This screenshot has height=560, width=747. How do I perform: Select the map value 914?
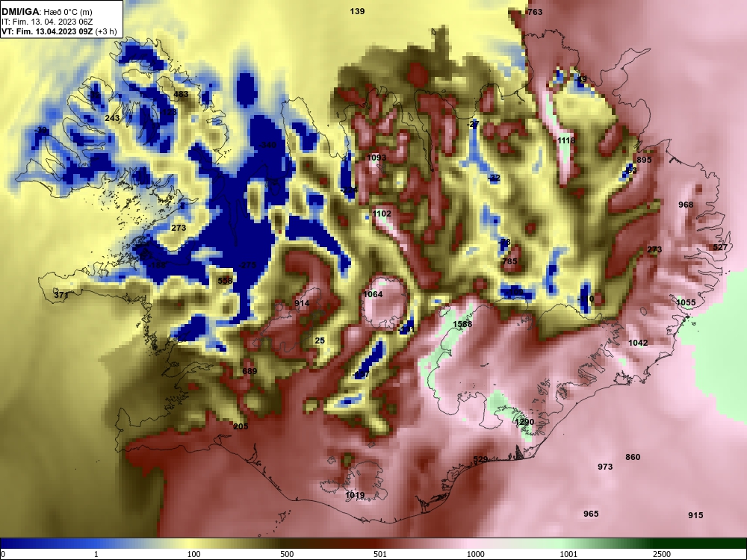302,303
